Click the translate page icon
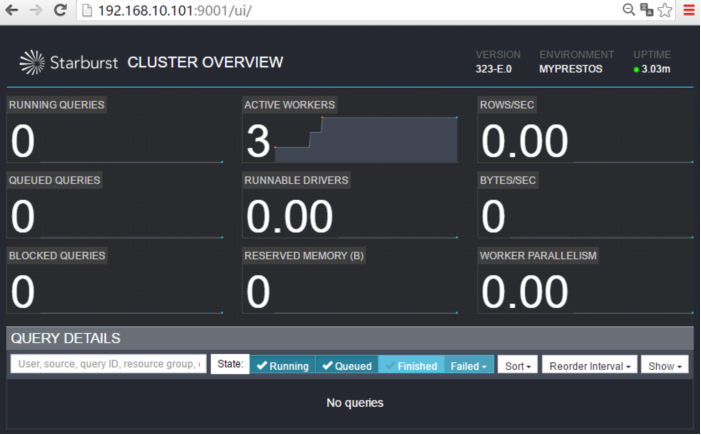Image resolution: width=701 pixels, height=435 pixels. [646, 9]
